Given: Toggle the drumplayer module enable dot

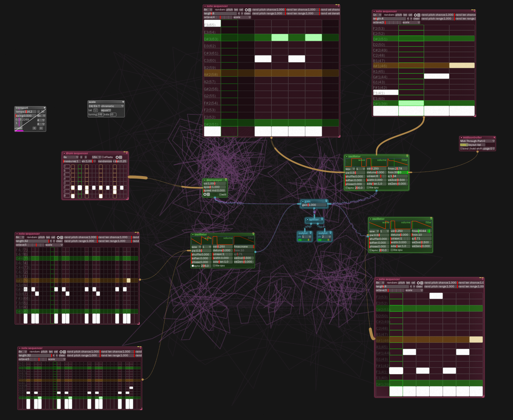Looking at the screenshot, I should (205, 180).
